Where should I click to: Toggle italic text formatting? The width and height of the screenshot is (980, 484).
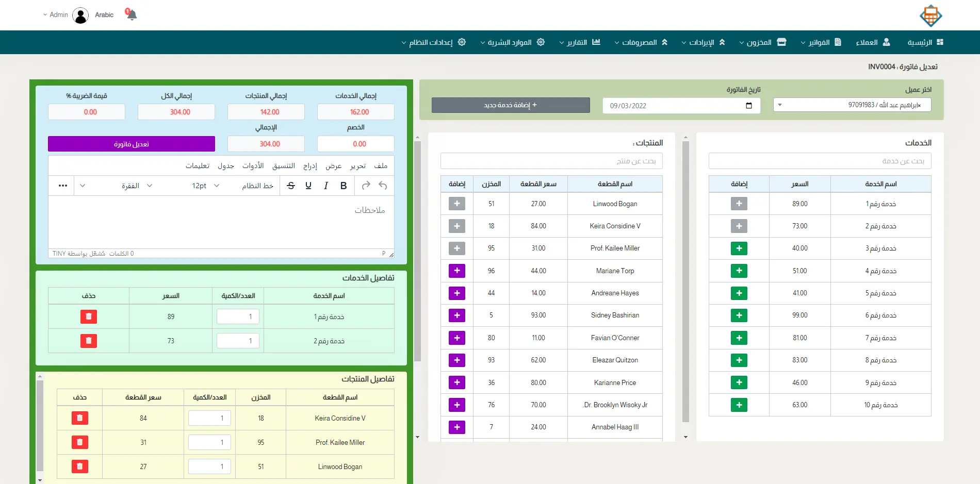(326, 186)
